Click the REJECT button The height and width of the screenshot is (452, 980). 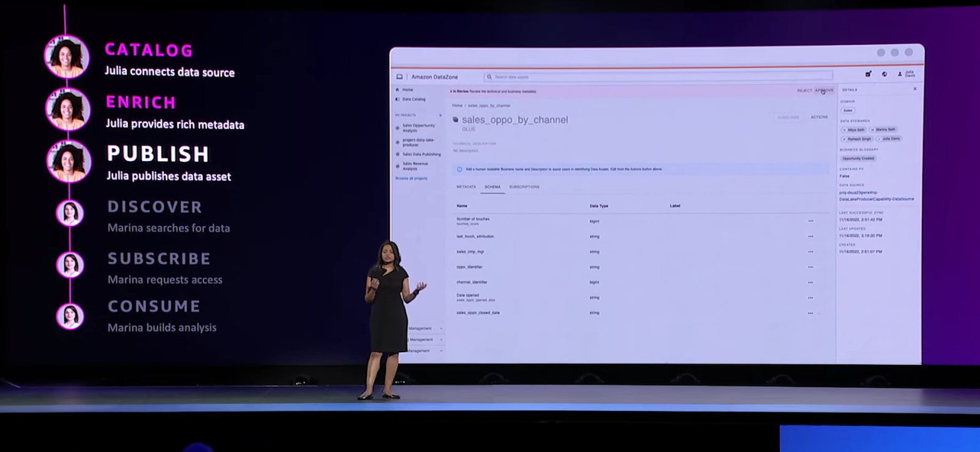[x=804, y=91]
